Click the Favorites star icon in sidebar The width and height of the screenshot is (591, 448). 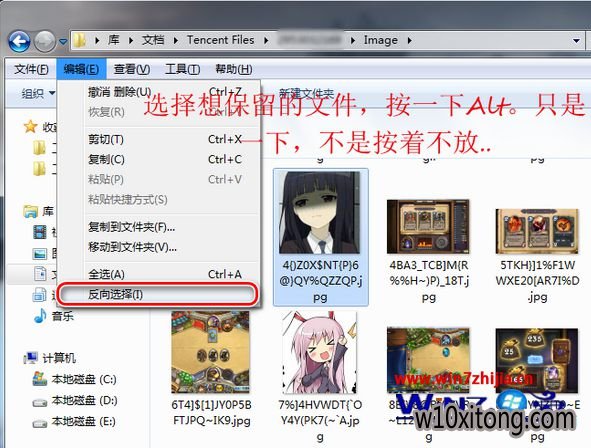pyautogui.click(x=30, y=127)
